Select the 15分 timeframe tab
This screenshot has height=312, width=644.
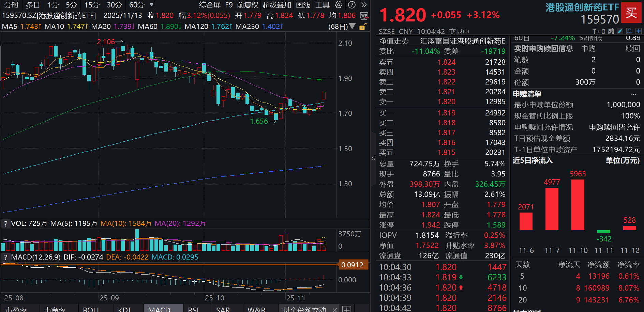[x=92, y=5]
